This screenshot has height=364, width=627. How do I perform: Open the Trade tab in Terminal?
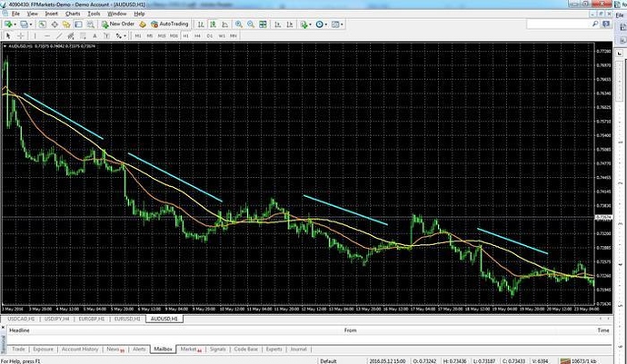[18, 349]
